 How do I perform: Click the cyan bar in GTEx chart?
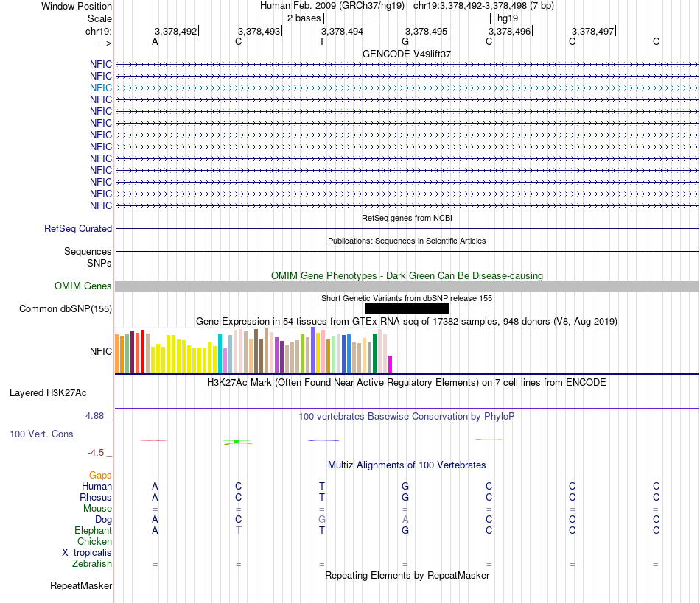[220, 353]
